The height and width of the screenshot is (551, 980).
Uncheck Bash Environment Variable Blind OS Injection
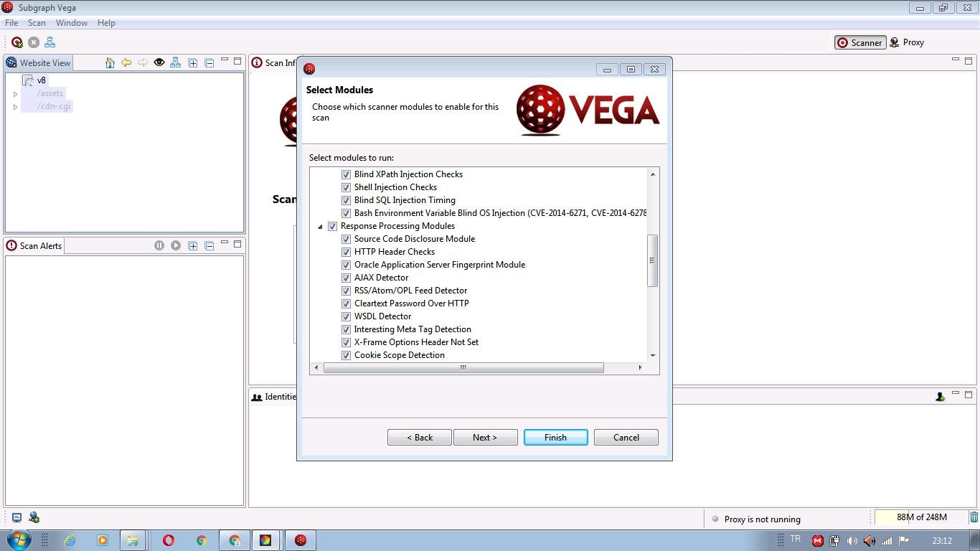[x=346, y=213]
